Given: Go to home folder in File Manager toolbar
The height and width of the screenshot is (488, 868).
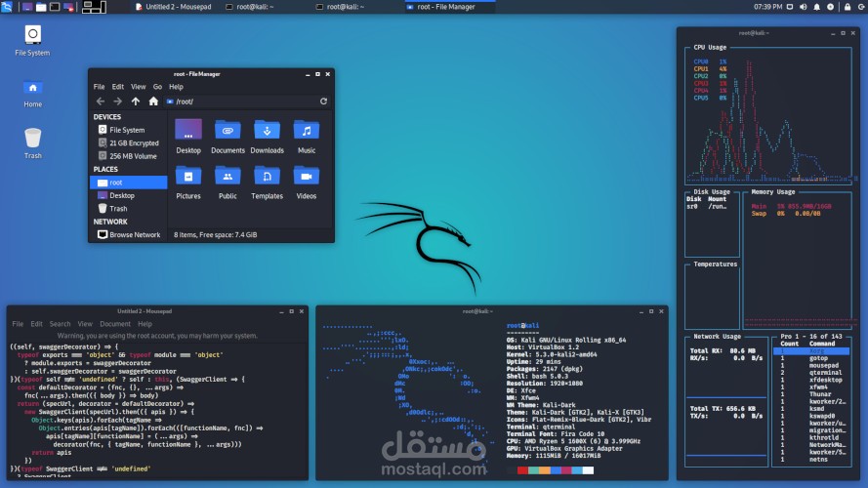Looking at the screenshot, I should pyautogui.click(x=153, y=102).
